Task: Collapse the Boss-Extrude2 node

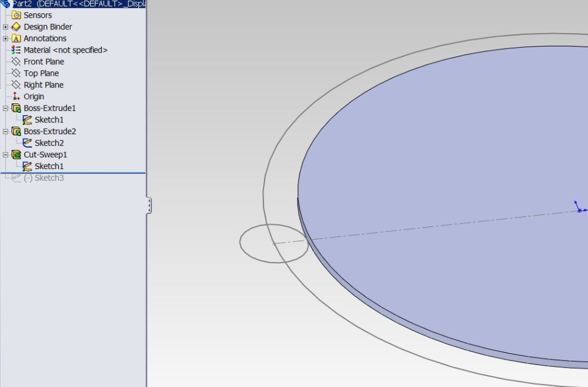Action: pyautogui.click(x=6, y=132)
